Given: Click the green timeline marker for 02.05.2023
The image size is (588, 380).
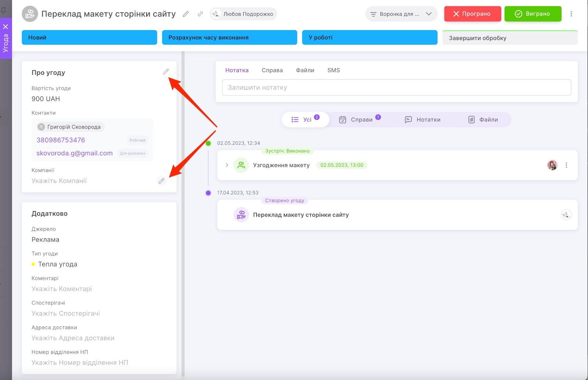Looking at the screenshot, I should [208, 143].
